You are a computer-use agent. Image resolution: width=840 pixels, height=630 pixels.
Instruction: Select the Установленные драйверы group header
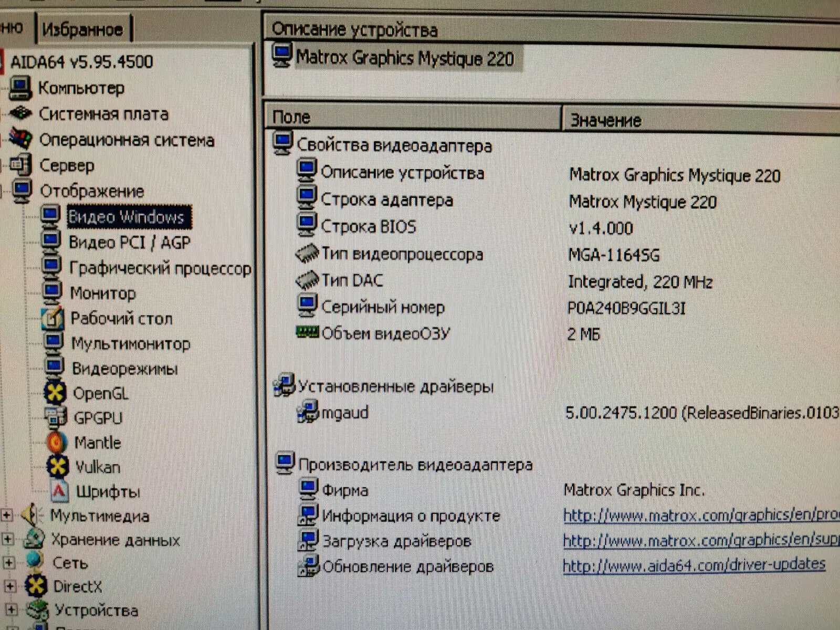396,387
